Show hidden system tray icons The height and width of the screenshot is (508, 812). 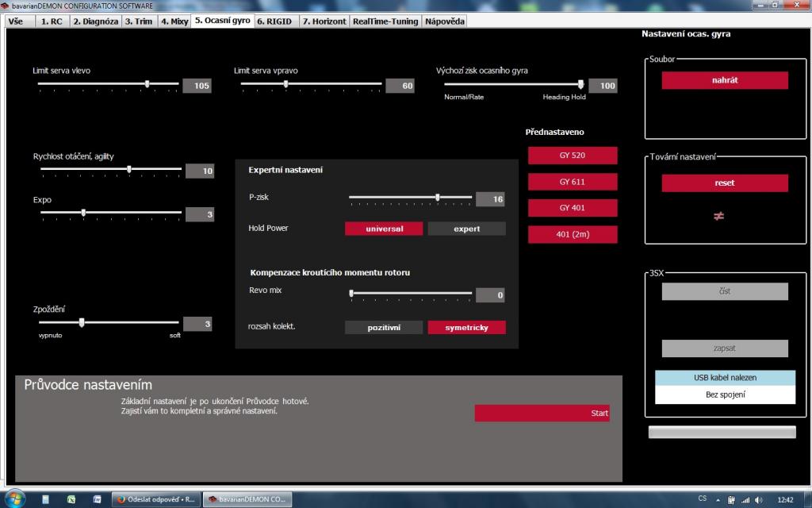pos(718,499)
